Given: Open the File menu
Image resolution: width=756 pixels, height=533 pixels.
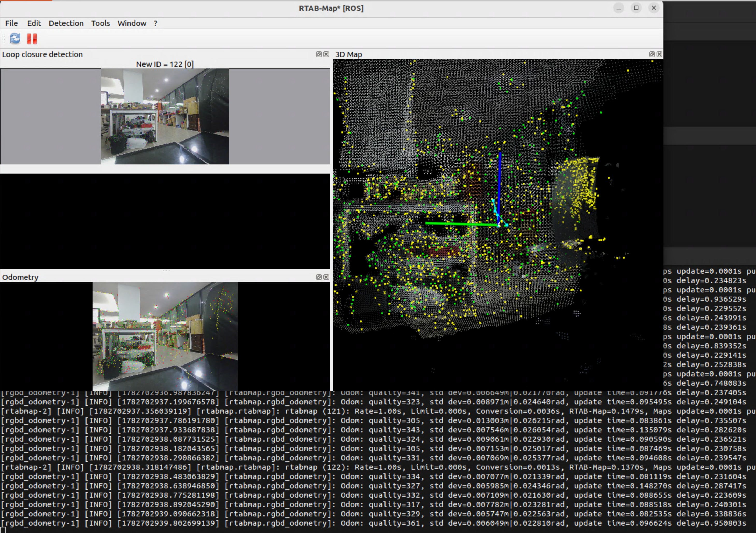Looking at the screenshot, I should [11, 23].
